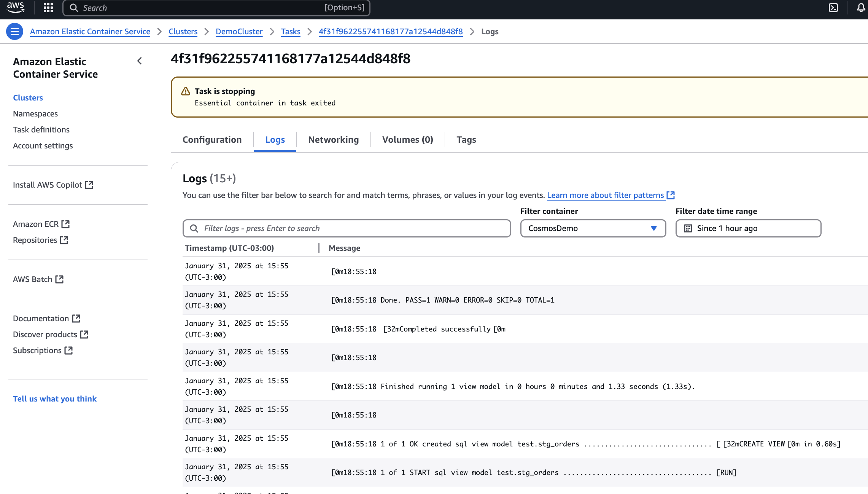Open the Clusters breadcrumb link

(183, 32)
